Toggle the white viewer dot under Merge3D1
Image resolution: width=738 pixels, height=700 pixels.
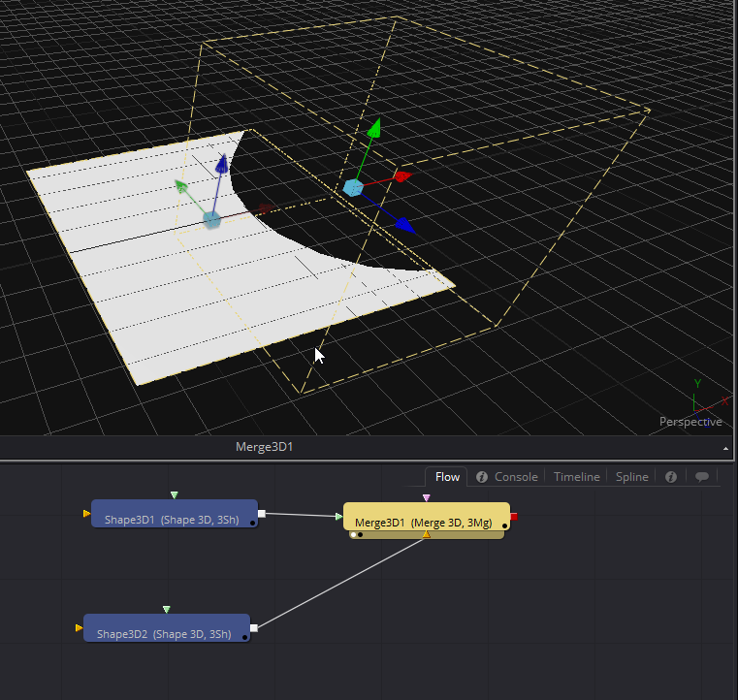[x=353, y=535]
